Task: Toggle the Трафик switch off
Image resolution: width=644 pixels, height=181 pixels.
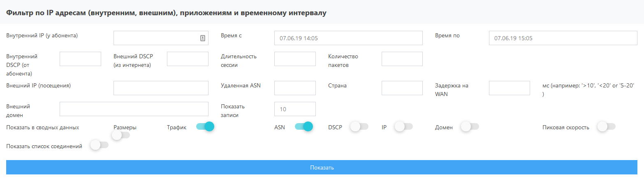Action: pos(205,127)
